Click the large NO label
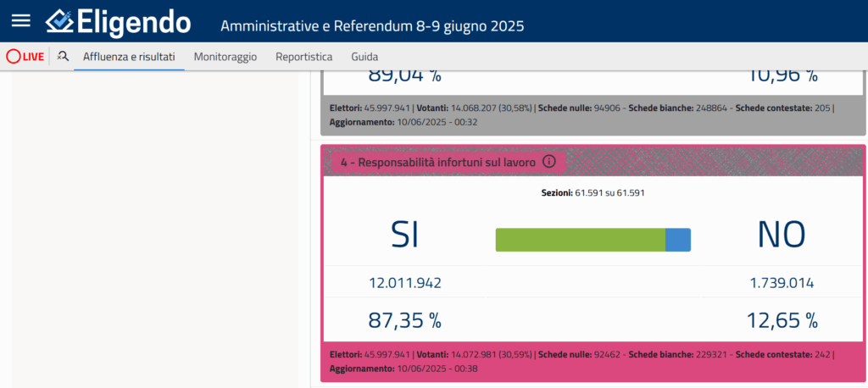 coord(782,236)
